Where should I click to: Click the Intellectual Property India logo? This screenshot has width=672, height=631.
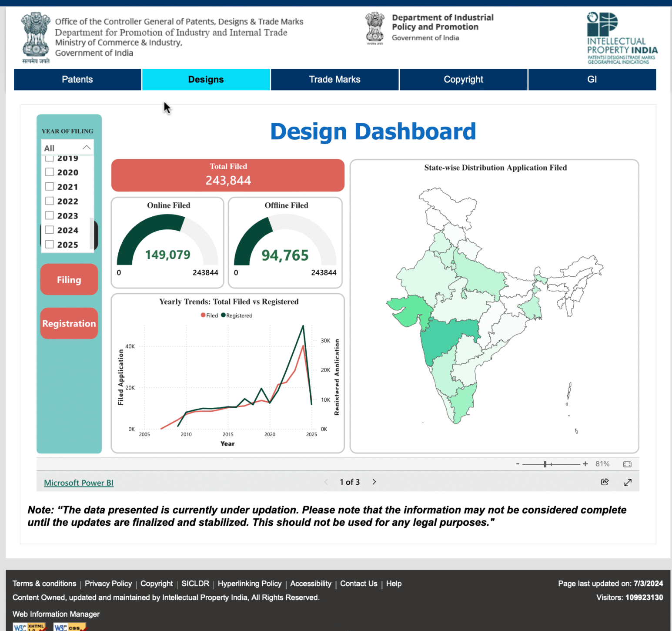[x=622, y=38]
